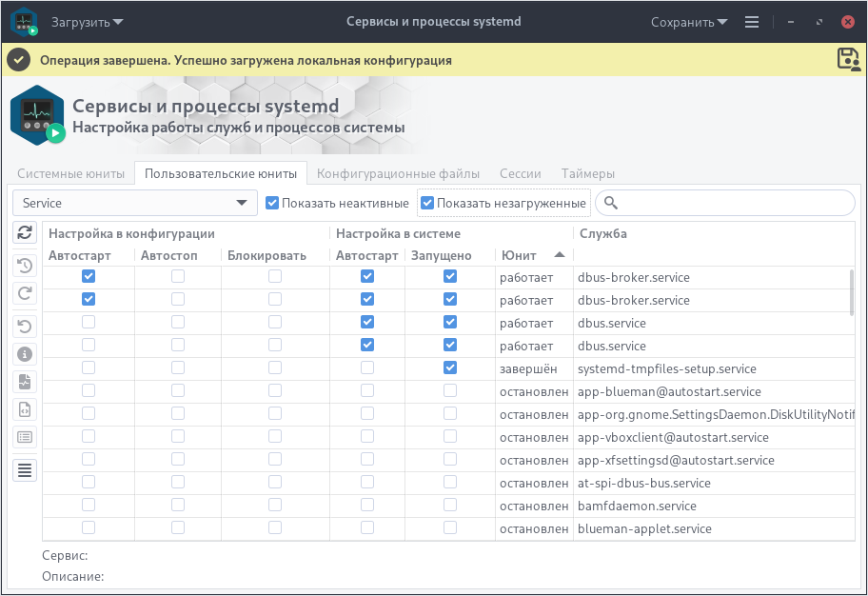The width and height of the screenshot is (868, 596).
Task: Expand the 'Загрузить' dropdown menu
Action: coord(87,21)
